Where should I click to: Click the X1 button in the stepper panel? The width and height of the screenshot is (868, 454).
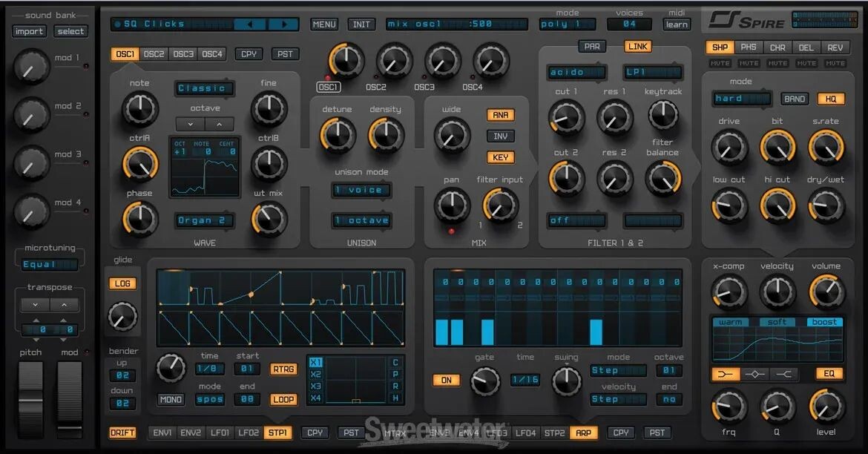click(x=315, y=363)
